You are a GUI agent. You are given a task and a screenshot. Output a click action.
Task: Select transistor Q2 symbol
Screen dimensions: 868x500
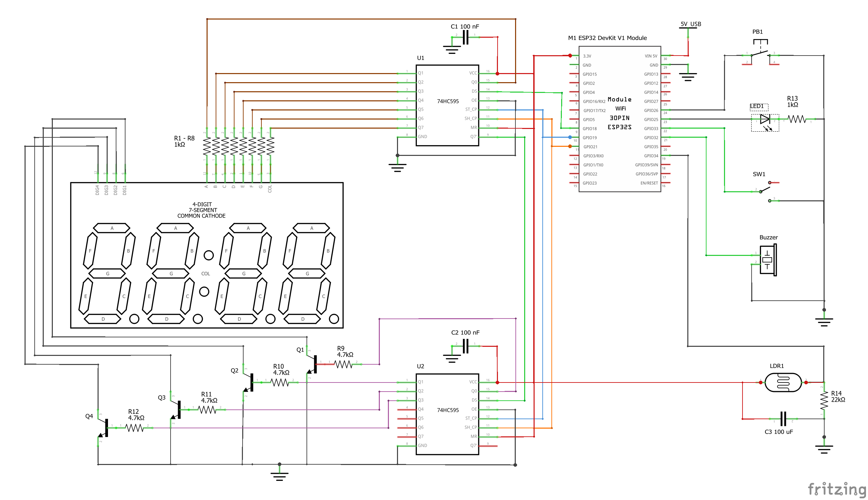point(249,382)
